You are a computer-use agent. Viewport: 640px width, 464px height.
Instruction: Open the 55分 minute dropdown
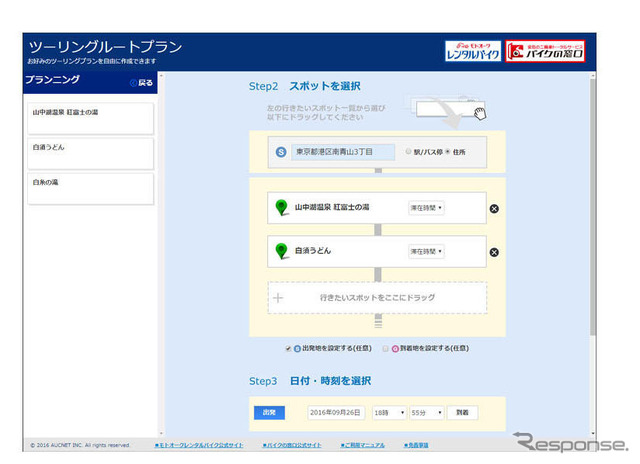pos(427,413)
